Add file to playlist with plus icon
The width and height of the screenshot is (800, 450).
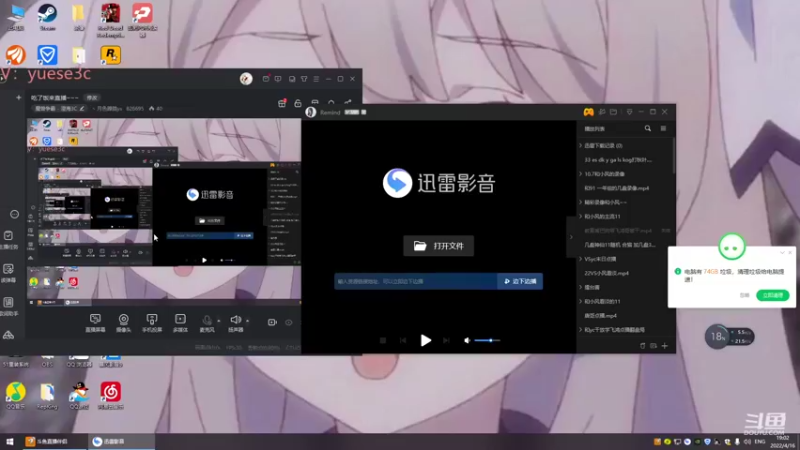pos(665,346)
